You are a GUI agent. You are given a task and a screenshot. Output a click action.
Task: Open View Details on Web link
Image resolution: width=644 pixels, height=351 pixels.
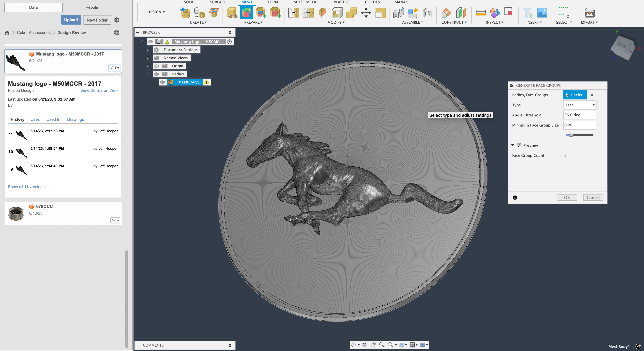[99, 91]
